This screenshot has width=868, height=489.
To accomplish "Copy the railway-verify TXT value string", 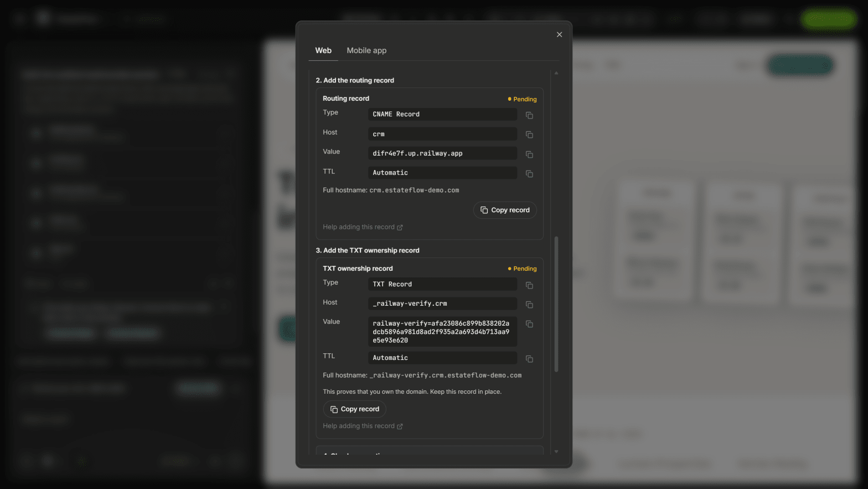I will (529, 324).
